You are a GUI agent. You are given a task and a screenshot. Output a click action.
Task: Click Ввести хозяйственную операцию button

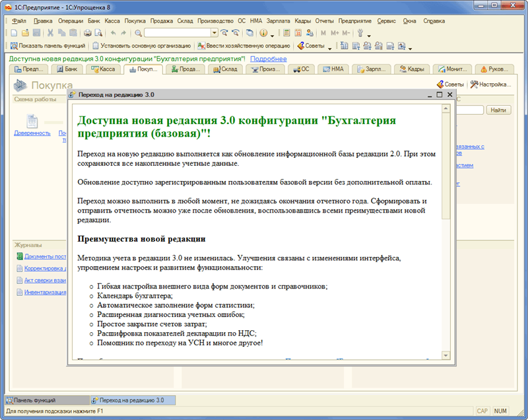point(244,46)
